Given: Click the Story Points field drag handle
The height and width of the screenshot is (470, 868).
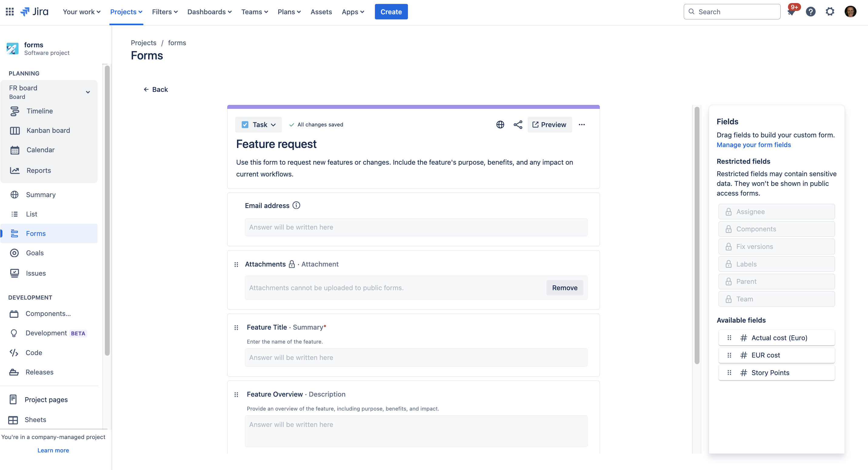Looking at the screenshot, I should tap(729, 373).
